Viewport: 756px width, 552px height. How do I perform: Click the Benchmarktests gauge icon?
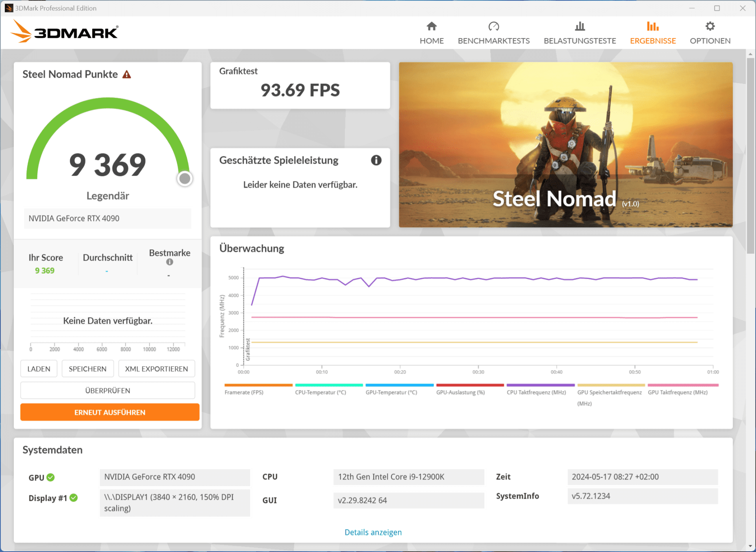(x=493, y=26)
